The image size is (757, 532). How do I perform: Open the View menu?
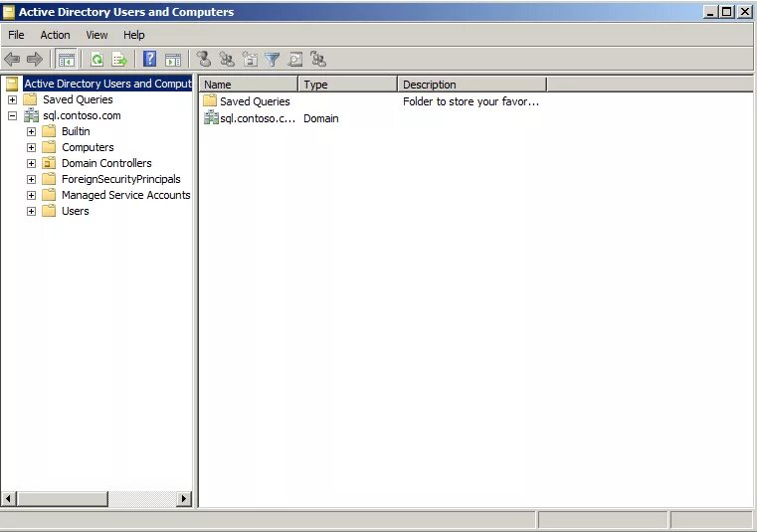96,35
